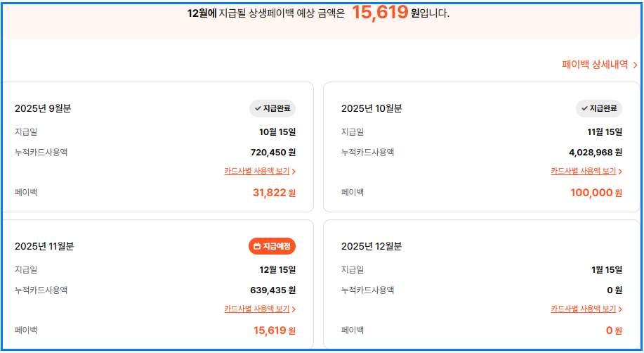Click chevron arrow of 9월분 카드사별 link

click(294, 171)
